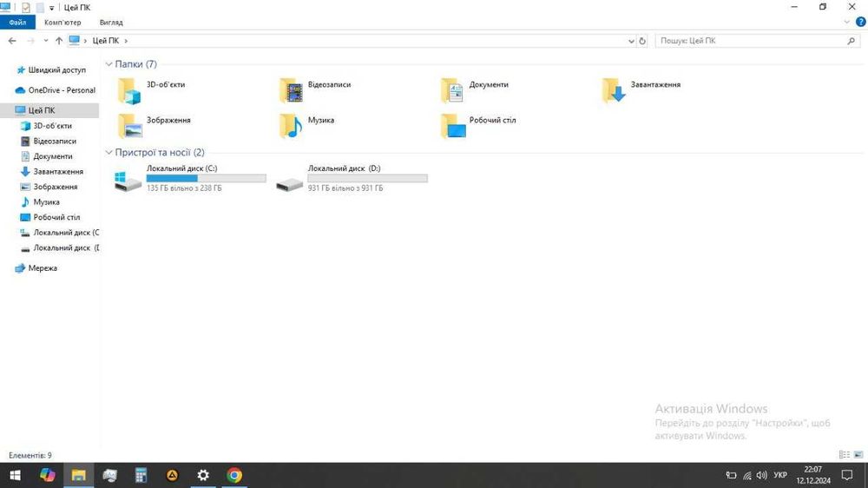Open the Музика folder icon
Image resolution: width=868 pixels, height=488 pixels.
[x=291, y=126]
